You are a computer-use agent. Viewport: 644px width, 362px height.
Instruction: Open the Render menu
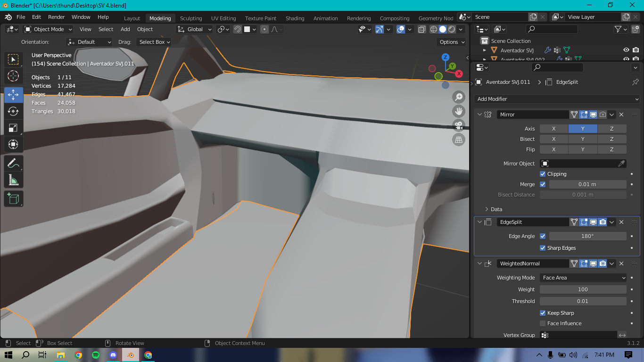[x=56, y=17]
